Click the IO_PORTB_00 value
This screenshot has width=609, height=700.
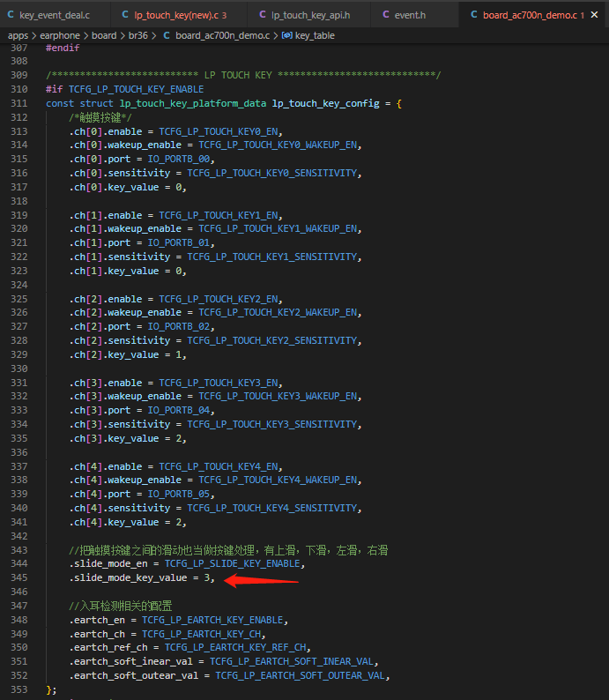[x=179, y=160]
